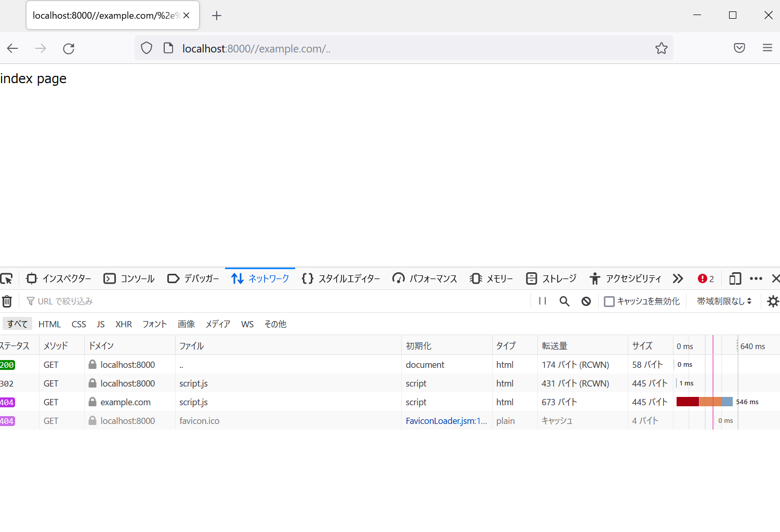Enable the キャッシュを無効化 checkbox
Image resolution: width=780 pixels, height=532 pixels.
click(x=609, y=301)
